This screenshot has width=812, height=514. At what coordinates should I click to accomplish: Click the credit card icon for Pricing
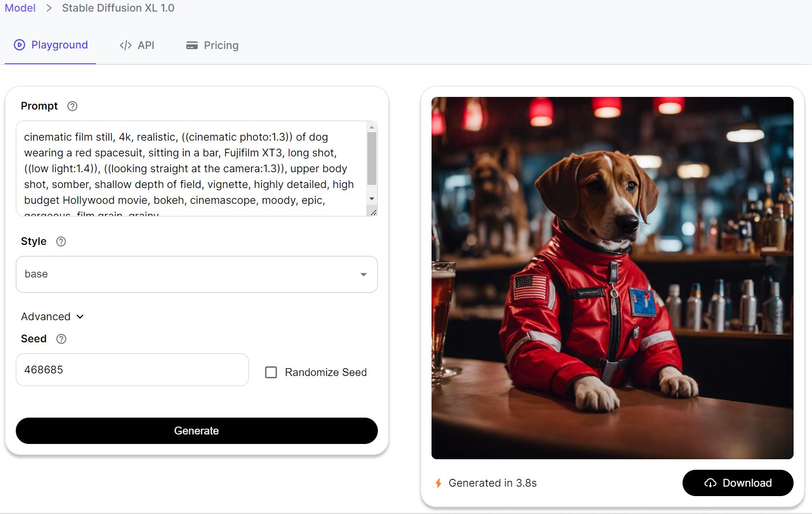[x=192, y=46]
